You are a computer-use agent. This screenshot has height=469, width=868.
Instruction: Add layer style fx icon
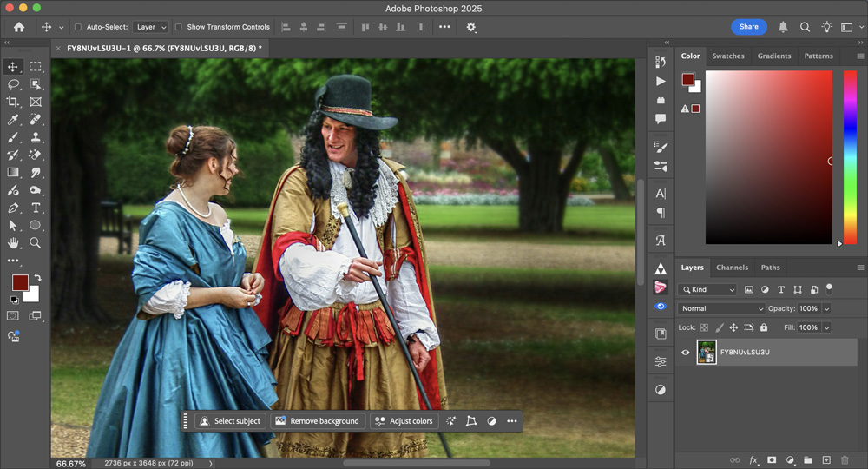[x=753, y=460]
